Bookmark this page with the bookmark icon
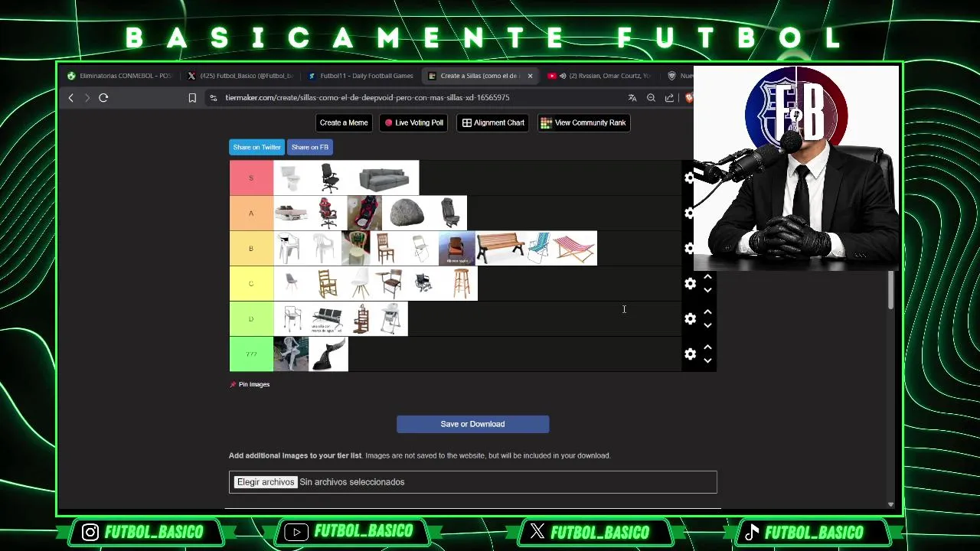The width and height of the screenshot is (980, 551). tap(192, 98)
